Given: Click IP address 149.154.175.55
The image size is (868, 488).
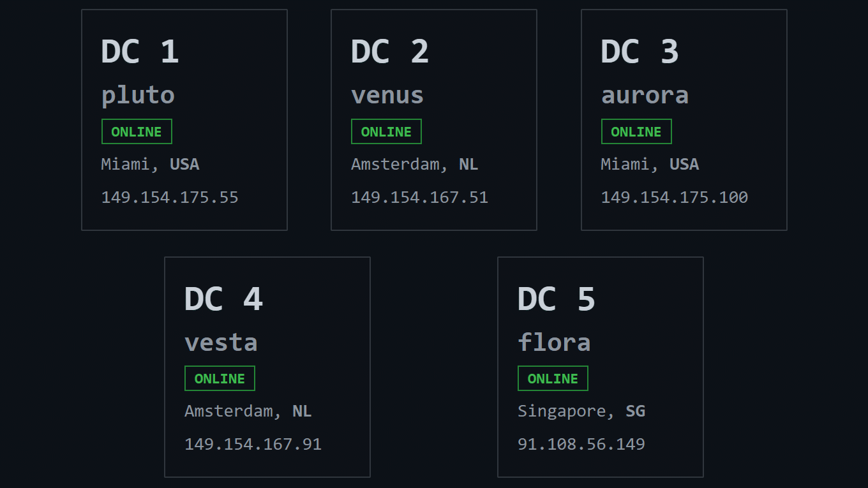Looking at the screenshot, I should click(x=170, y=197).
